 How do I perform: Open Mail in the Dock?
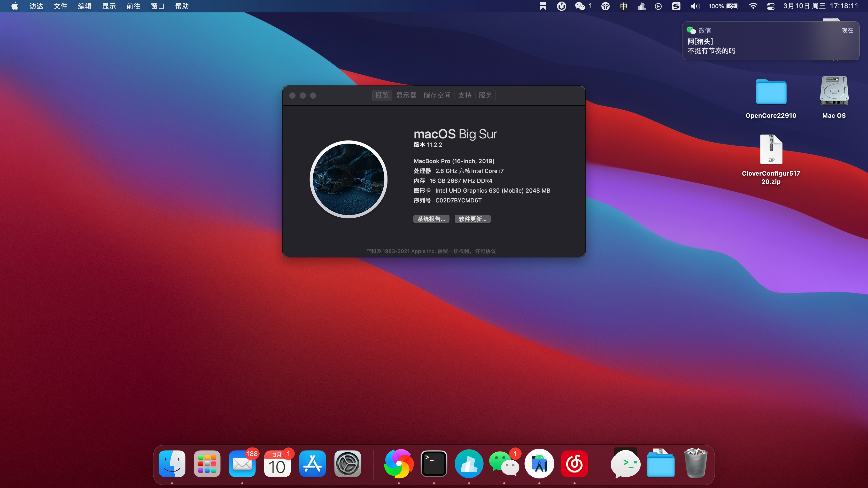point(242,464)
